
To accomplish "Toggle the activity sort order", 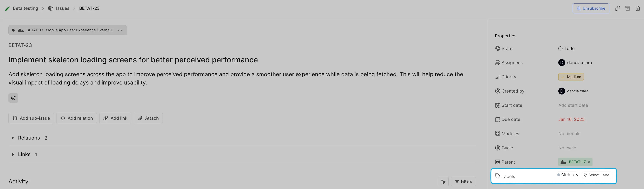I will (x=443, y=181).
